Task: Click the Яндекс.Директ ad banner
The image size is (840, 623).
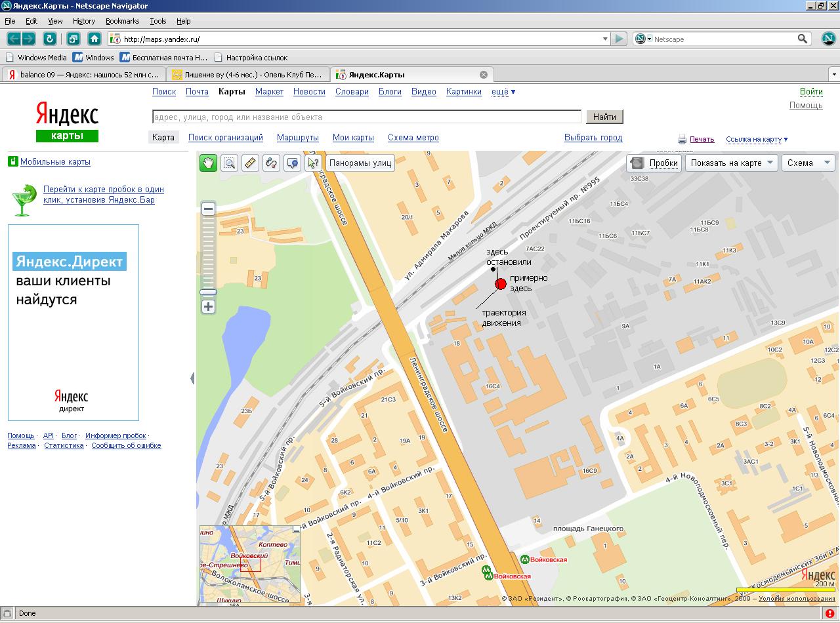Action: click(73, 323)
